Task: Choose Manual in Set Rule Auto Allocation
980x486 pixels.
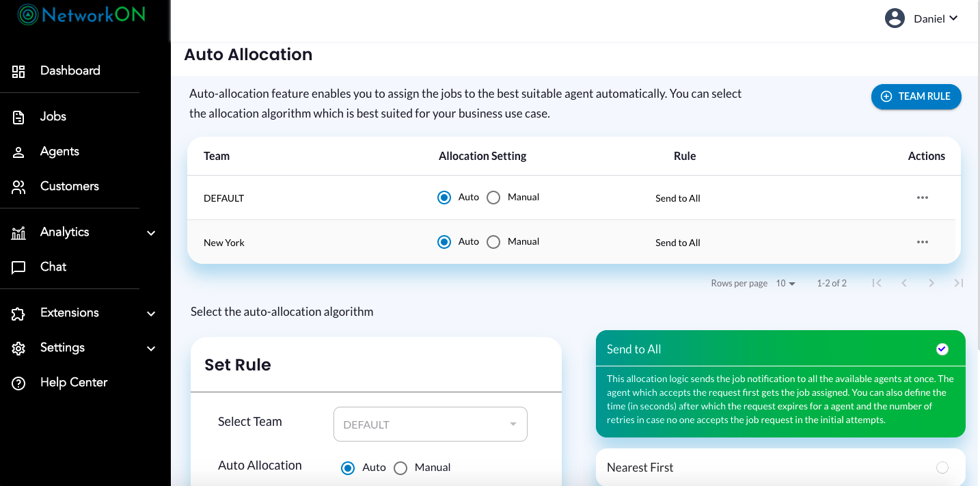Action: [400, 468]
